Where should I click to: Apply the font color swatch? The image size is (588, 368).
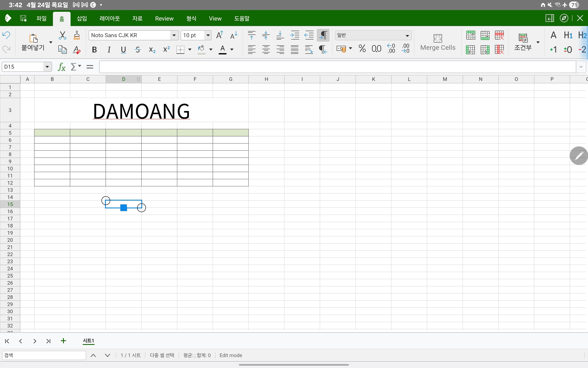pos(222,50)
